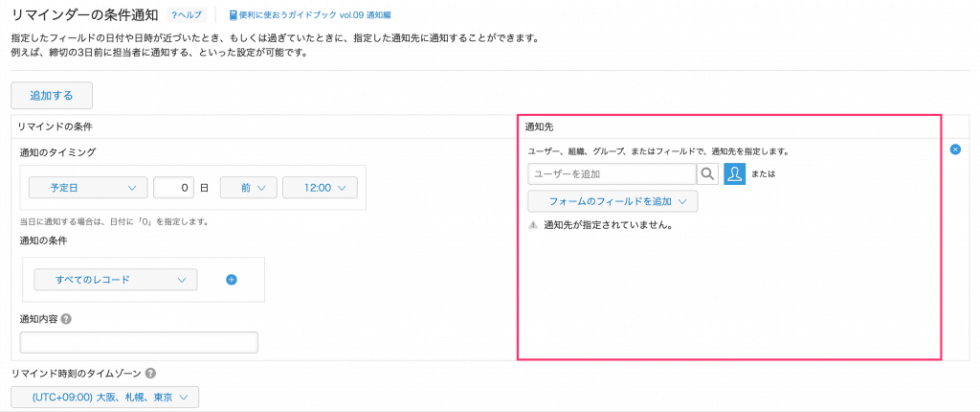Open the フォームのフィールドを追加 dropdown
980x412 pixels.
click(x=612, y=201)
